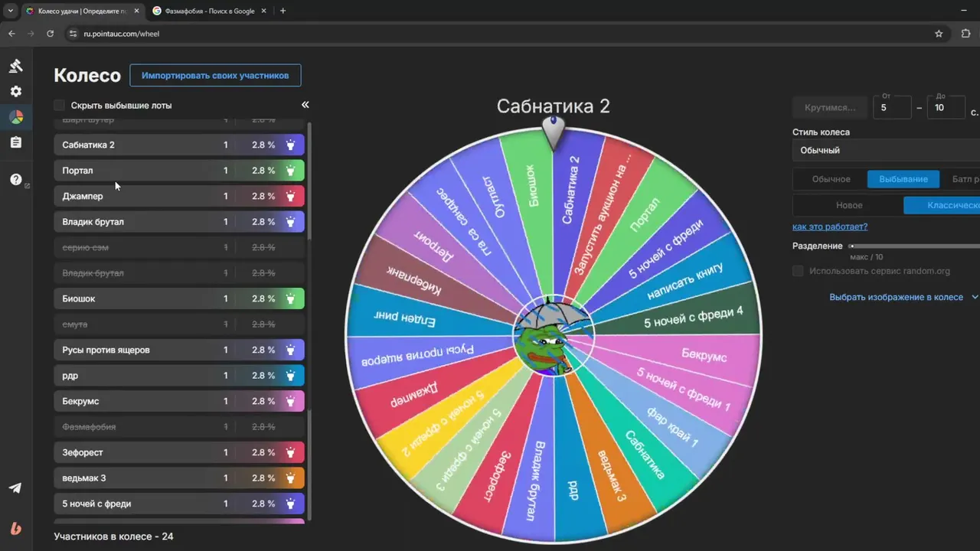Select the 'Выбывание' mode option
This screenshot has width=980, height=551.
click(903, 179)
